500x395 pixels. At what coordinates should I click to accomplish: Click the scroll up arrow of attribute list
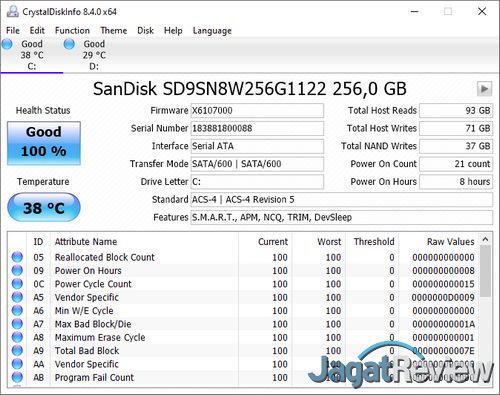(485, 240)
